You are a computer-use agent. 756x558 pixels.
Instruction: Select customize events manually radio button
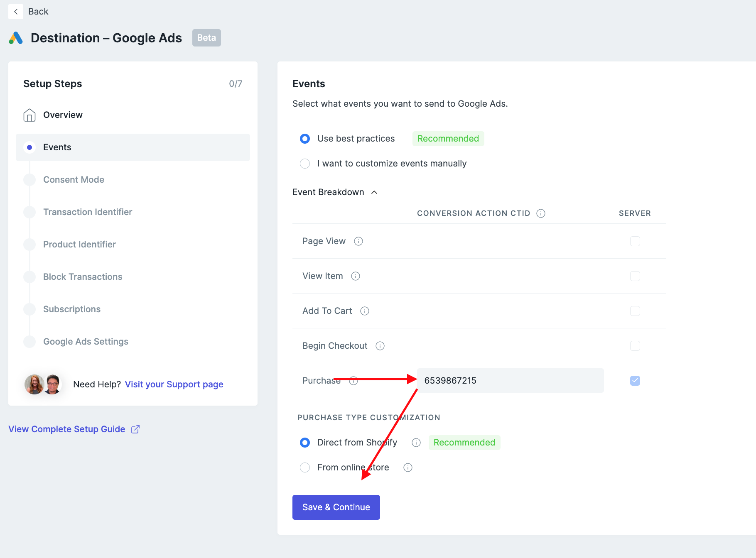(305, 164)
